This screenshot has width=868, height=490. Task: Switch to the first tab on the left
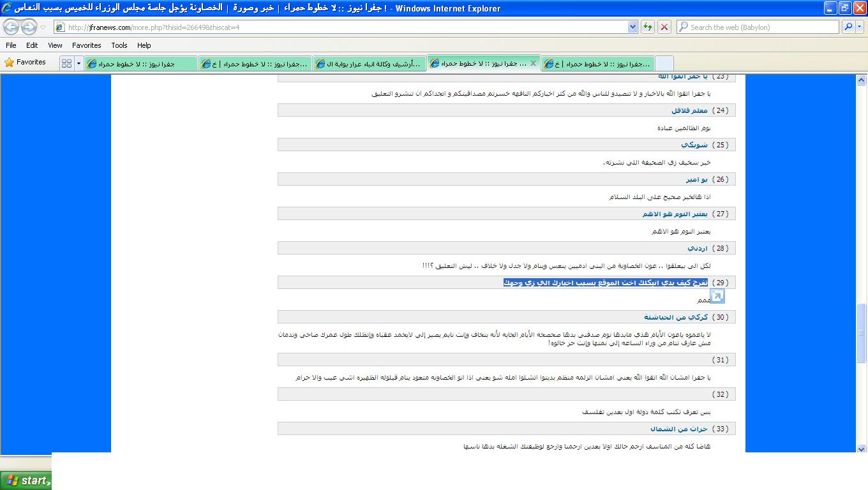(x=140, y=64)
